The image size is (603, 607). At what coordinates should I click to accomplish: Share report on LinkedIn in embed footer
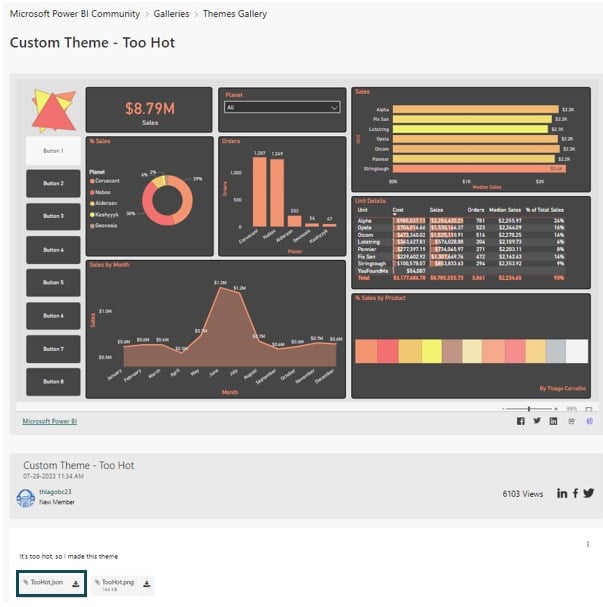pyautogui.click(x=553, y=421)
